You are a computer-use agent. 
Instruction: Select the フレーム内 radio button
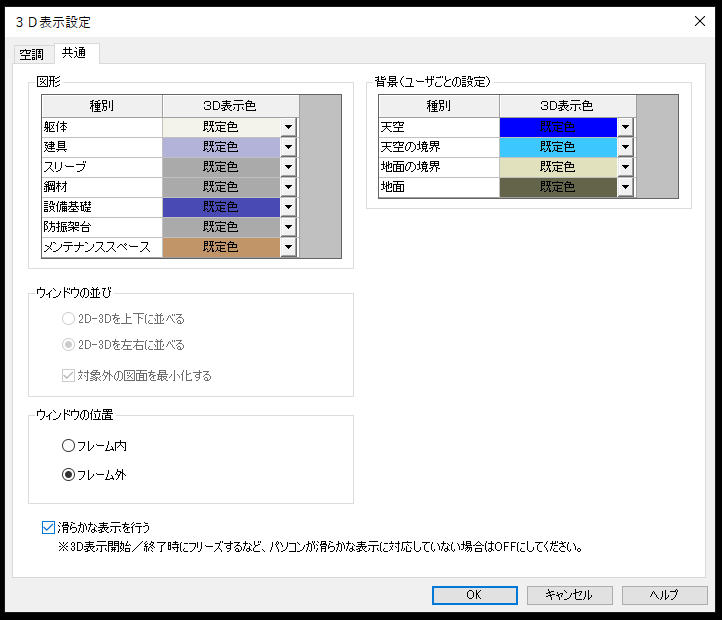tap(69, 446)
